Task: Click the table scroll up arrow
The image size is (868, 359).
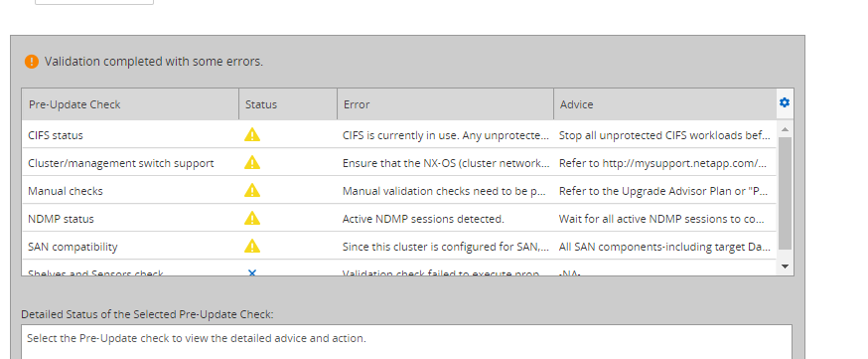Action: coord(785,129)
